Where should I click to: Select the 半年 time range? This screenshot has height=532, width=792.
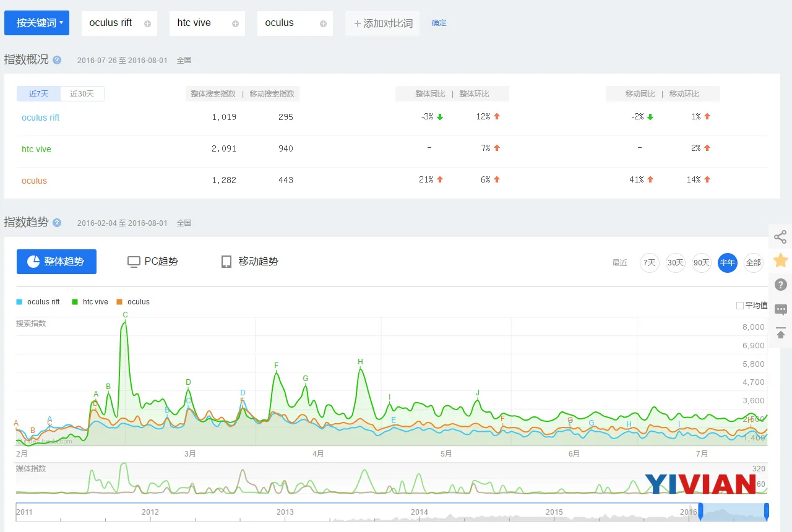click(728, 263)
